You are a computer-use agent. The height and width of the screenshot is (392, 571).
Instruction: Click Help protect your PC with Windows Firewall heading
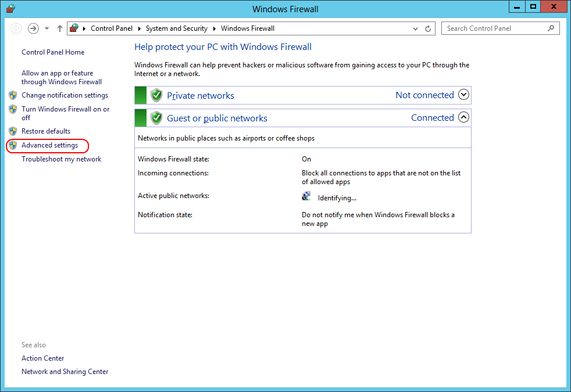click(x=223, y=47)
